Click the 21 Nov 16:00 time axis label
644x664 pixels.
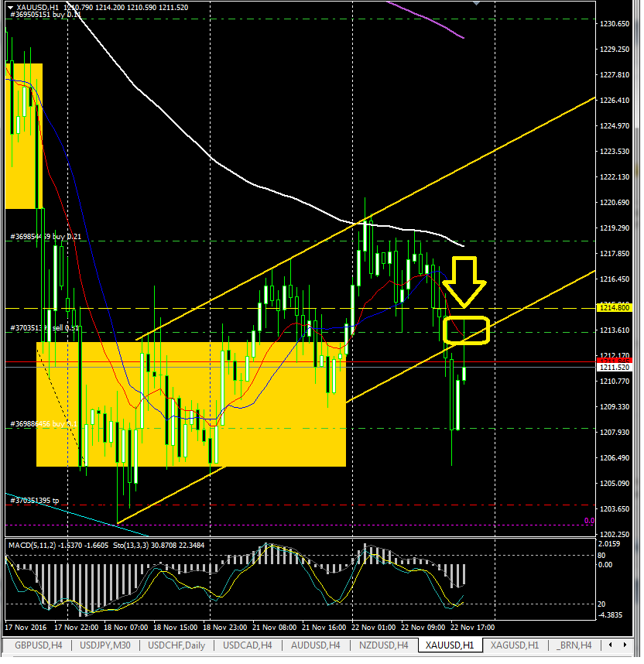(324, 628)
